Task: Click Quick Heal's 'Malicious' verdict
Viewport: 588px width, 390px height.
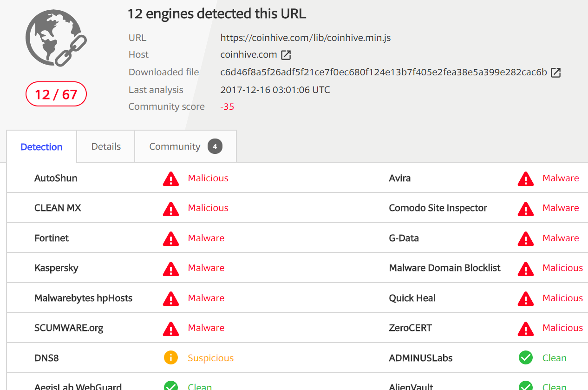Action: click(563, 298)
